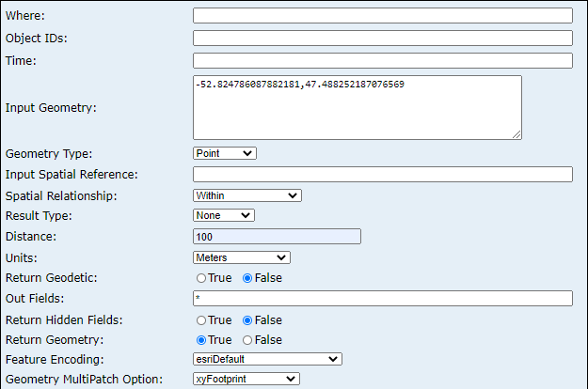Open the Geometry Type dropdown
Image resolution: width=588 pixels, height=389 pixels.
(x=224, y=153)
